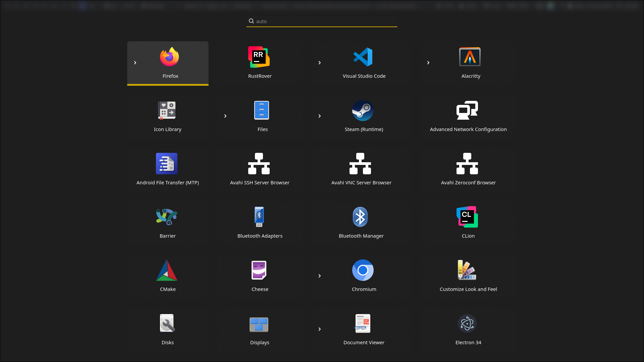644x362 pixels.
Task: Expand the chevron beside Document Viewer
Action: click(320, 329)
